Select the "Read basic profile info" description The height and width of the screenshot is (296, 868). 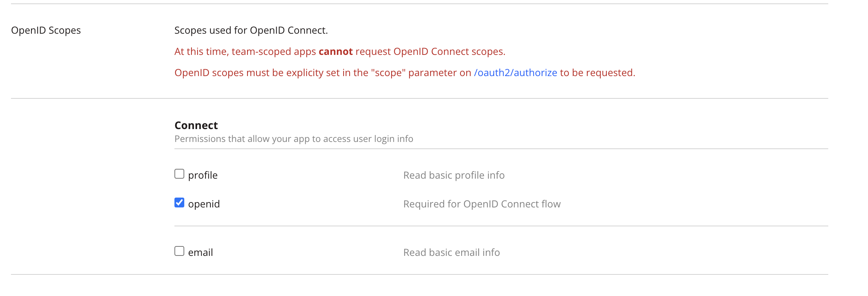pyautogui.click(x=454, y=175)
